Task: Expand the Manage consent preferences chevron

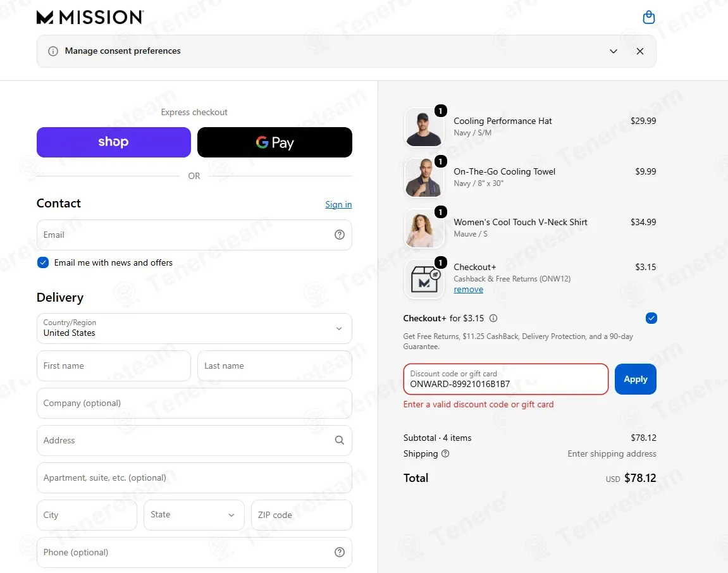Action: click(614, 51)
